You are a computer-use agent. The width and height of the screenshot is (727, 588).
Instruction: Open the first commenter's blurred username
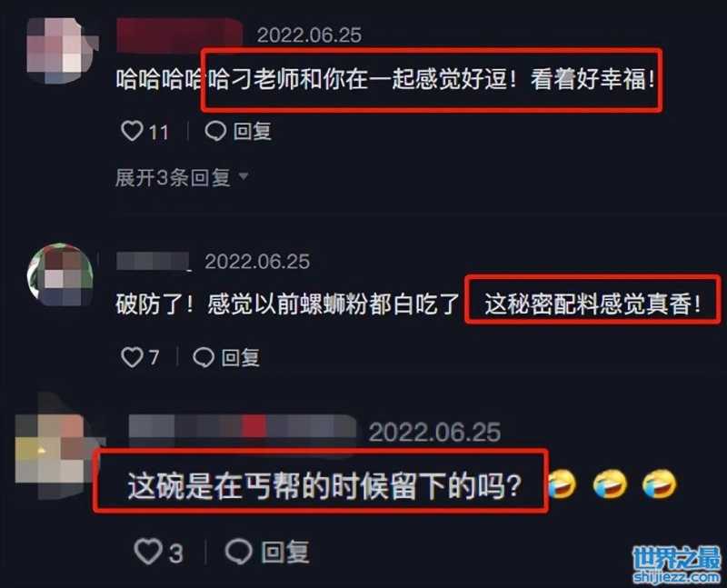click(179, 35)
